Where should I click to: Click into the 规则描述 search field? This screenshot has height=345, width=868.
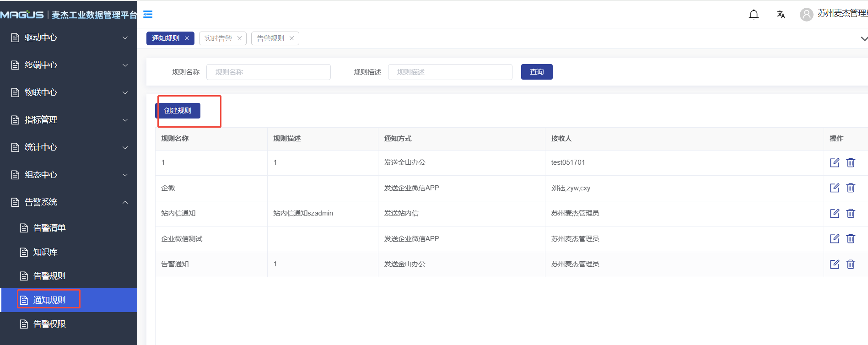click(450, 72)
